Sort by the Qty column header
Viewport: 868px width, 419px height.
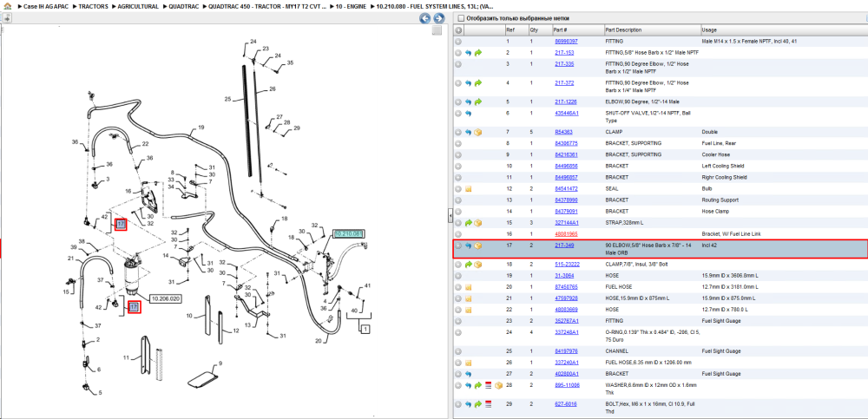[539, 29]
